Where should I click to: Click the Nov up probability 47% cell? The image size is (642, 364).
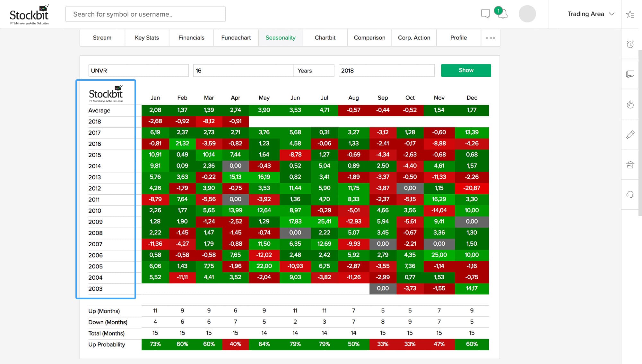point(439,344)
